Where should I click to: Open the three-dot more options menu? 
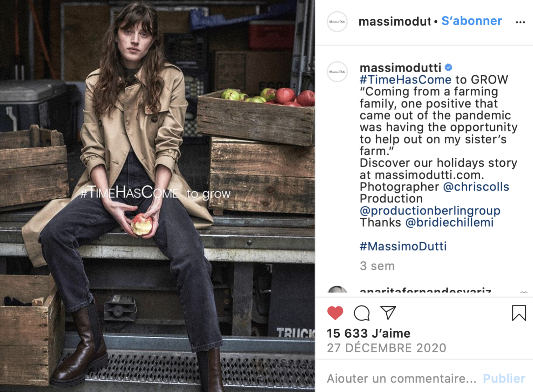point(520,22)
